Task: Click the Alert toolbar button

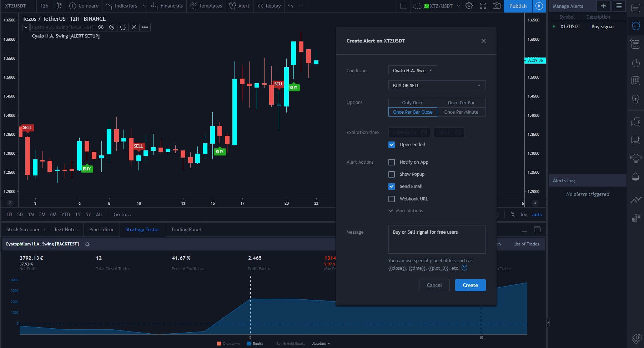Action: pos(240,6)
